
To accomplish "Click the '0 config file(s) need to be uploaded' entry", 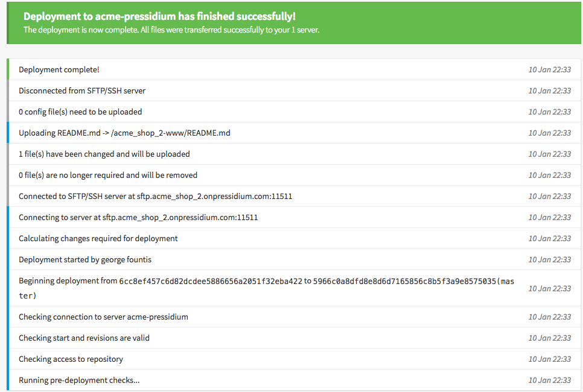I will coord(294,112).
